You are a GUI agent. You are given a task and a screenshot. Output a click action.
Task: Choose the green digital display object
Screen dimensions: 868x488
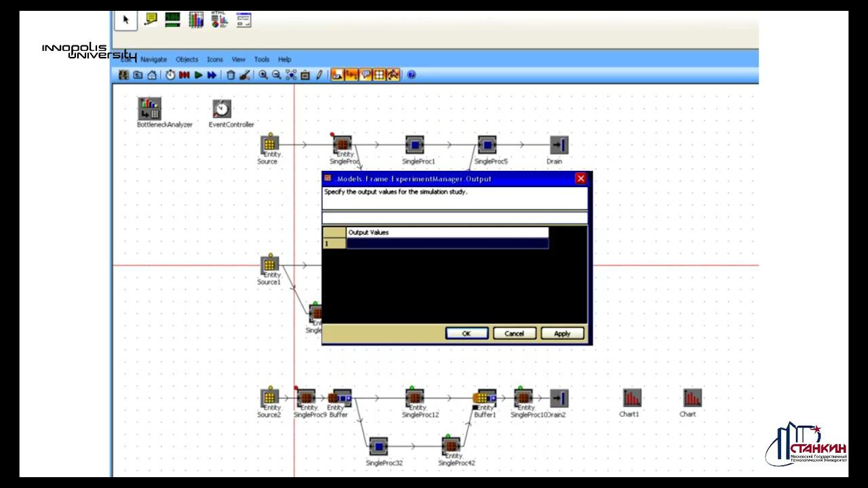pyautogui.click(x=172, y=20)
